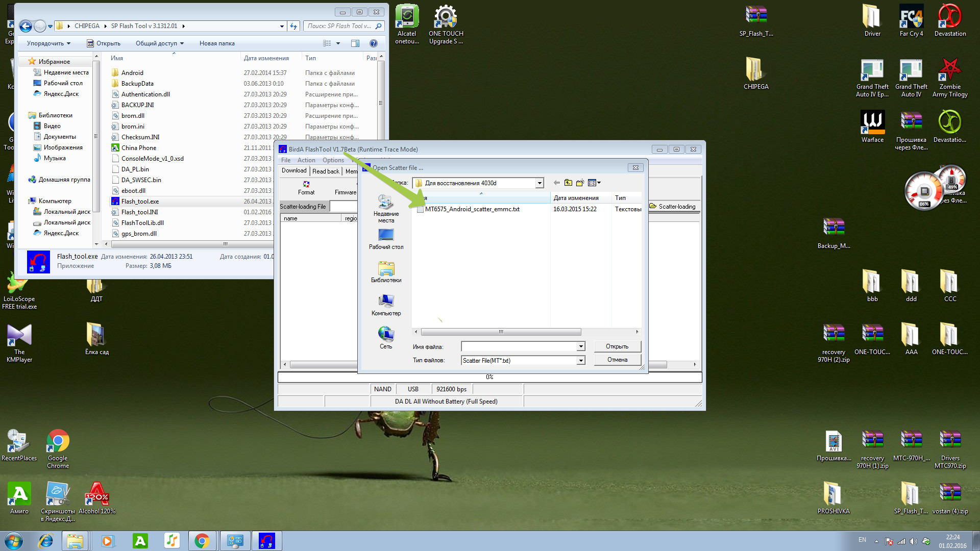This screenshot has width=980, height=551.
Task: Click the Отмена button
Action: (617, 360)
